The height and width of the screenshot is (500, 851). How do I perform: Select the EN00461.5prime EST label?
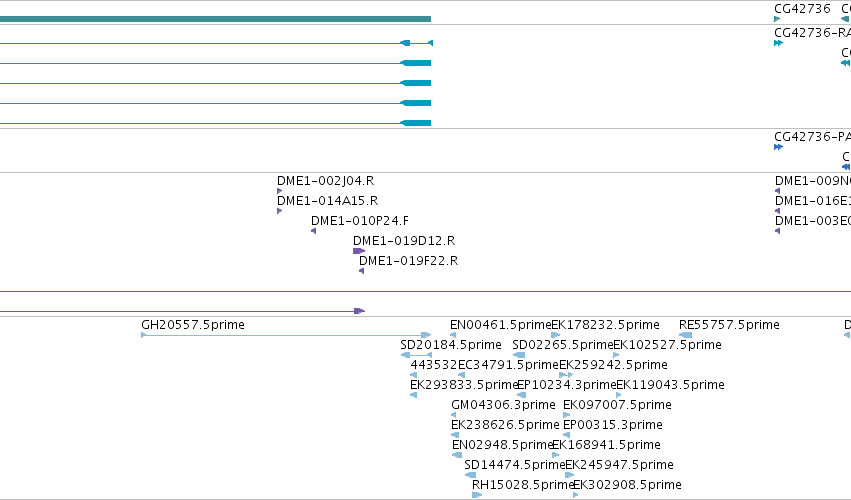500,325
